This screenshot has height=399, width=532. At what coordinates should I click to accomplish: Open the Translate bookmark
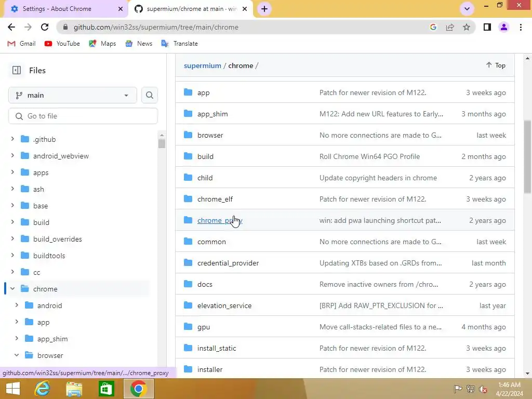click(179, 44)
